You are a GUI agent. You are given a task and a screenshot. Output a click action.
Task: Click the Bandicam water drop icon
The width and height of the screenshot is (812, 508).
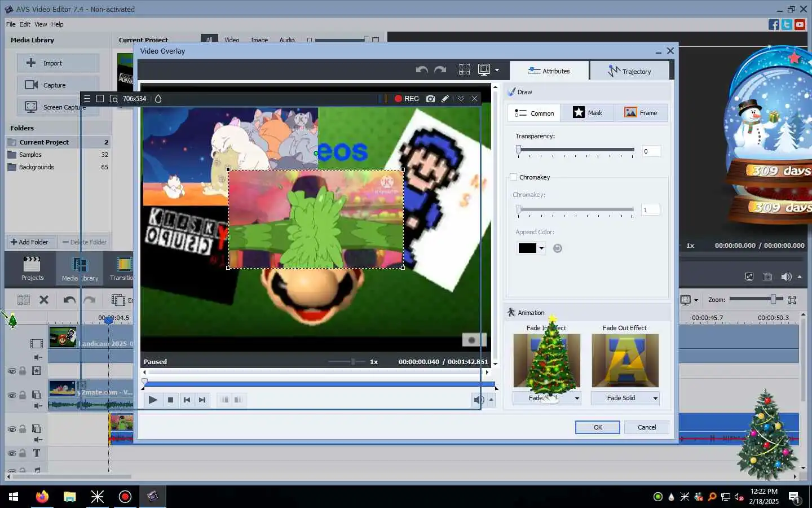[158, 98]
